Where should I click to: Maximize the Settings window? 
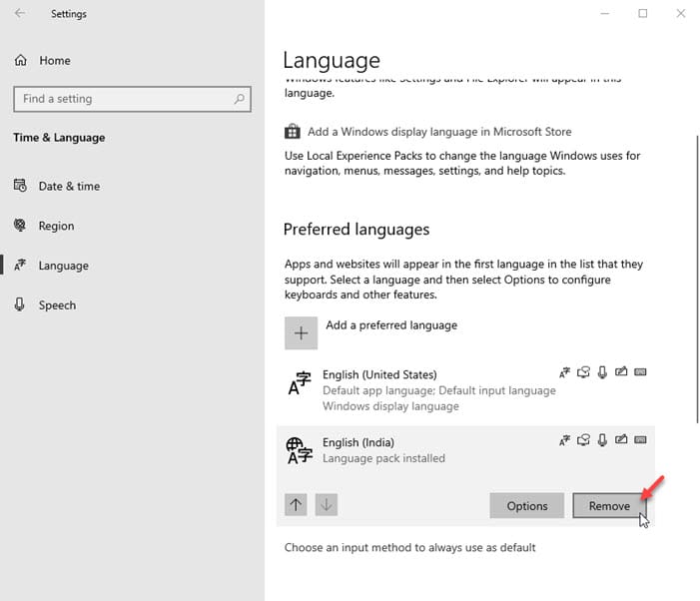643,13
